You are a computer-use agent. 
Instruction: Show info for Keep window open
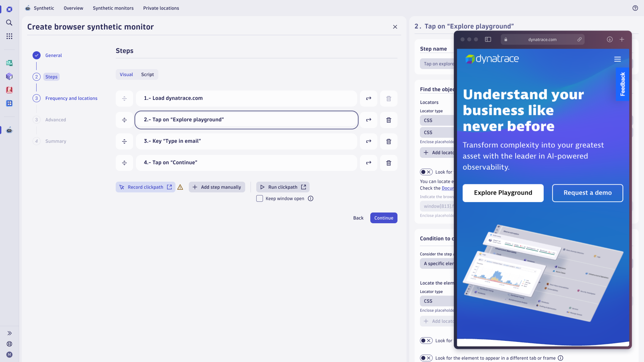(311, 198)
